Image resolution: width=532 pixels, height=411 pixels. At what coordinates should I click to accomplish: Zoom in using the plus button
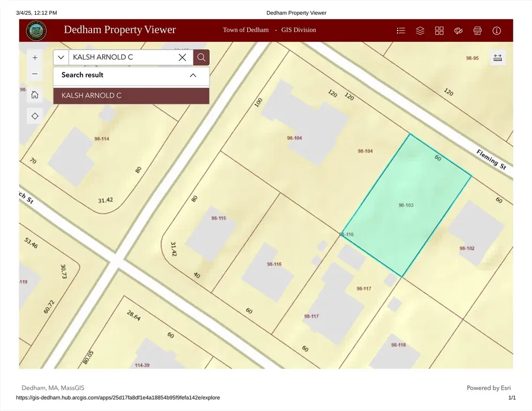click(x=35, y=57)
